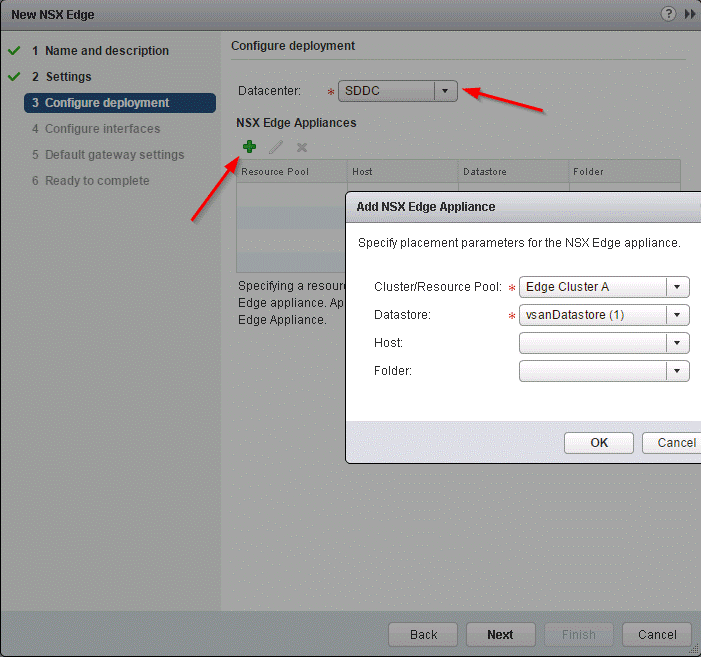Open the Folder dropdown arrow
The height and width of the screenshot is (657, 701).
click(679, 371)
